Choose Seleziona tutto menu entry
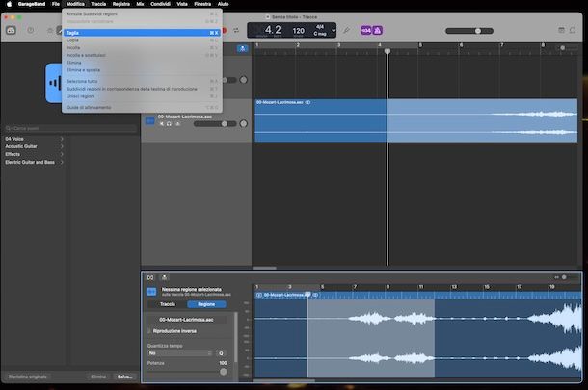This screenshot has height=390, width=588. point(142,81)
